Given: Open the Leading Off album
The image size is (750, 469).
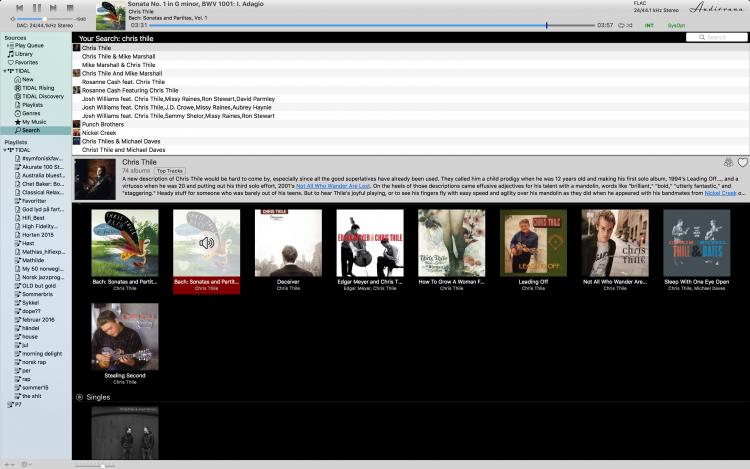Looking at the screenshot, I should [533, 243].
